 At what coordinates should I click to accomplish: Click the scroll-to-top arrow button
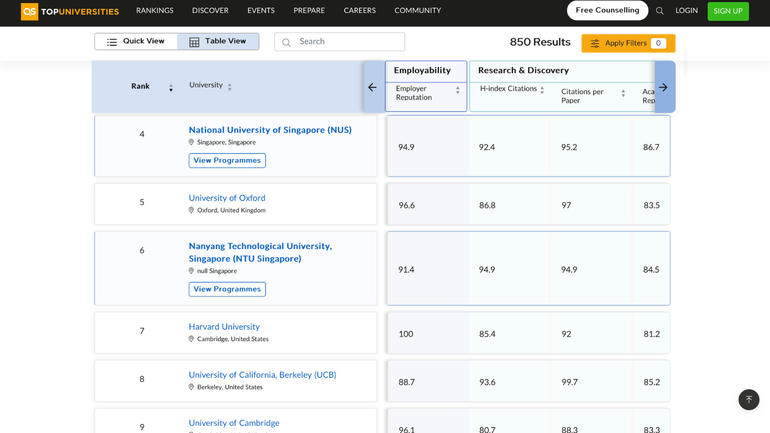[749, 399]
